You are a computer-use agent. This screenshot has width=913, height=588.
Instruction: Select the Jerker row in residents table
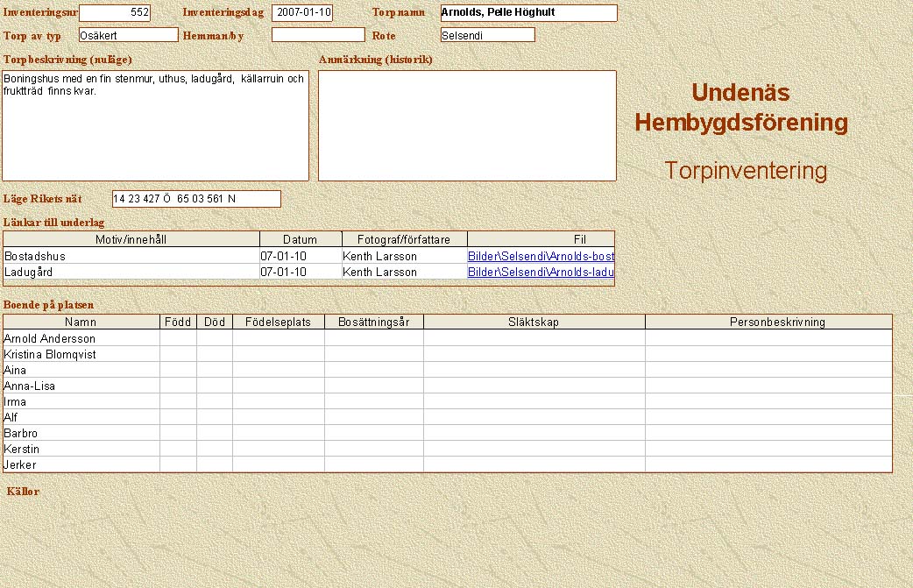point(81,464)
